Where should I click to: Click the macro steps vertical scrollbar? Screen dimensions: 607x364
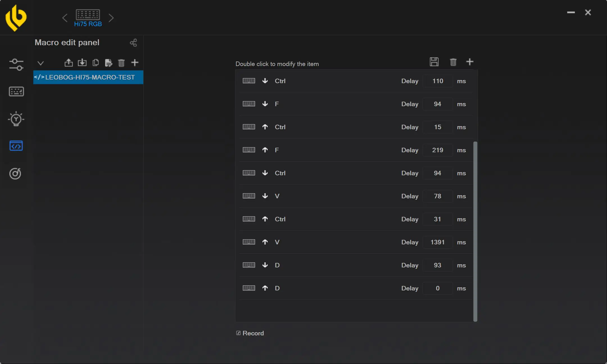(x=475, y=231)
